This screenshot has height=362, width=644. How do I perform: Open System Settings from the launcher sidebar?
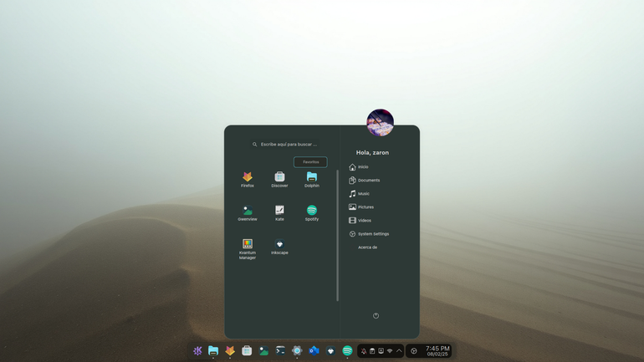(369, 234)
